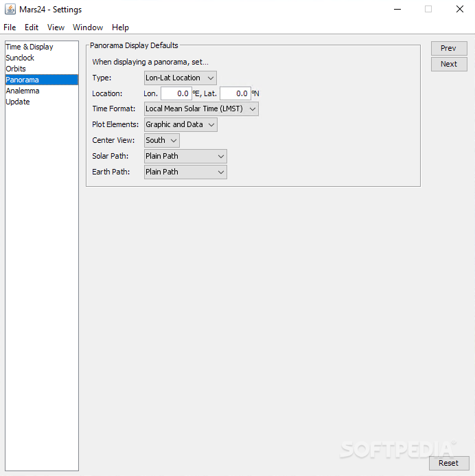Click the Java app icon in title bar

10,9
